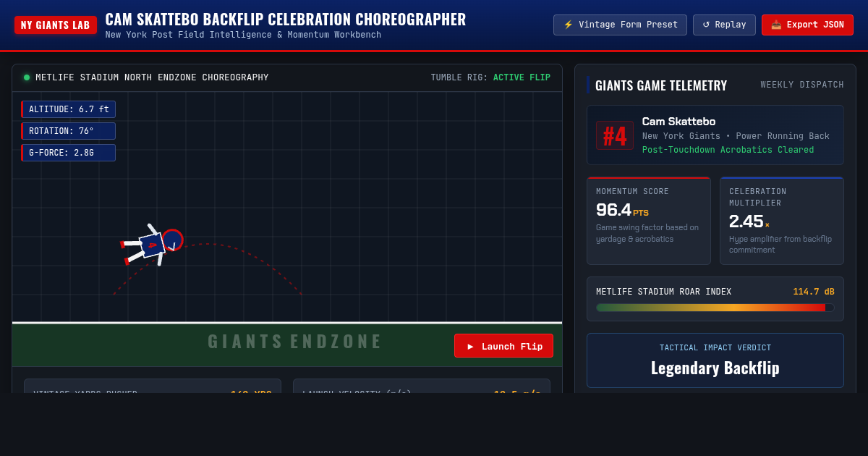Click the Legendary Backflip verdict
The width and height of the screenshot is (868, 456).
click(715, 368)
